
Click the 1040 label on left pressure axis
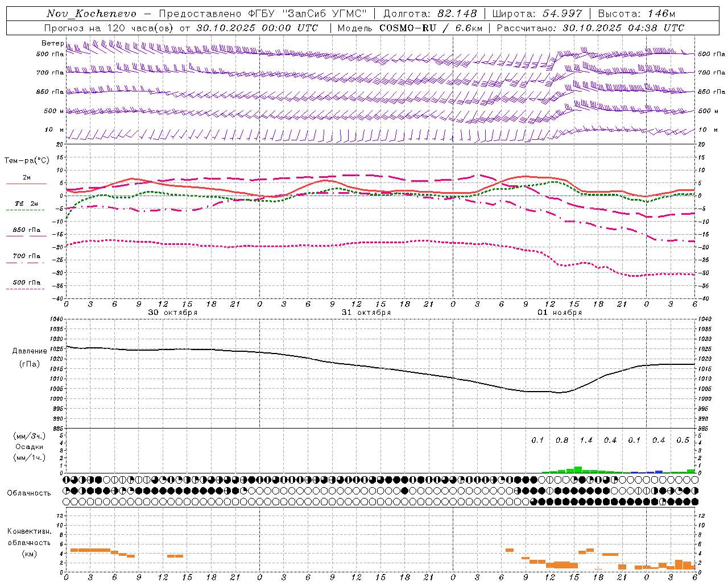56,319
